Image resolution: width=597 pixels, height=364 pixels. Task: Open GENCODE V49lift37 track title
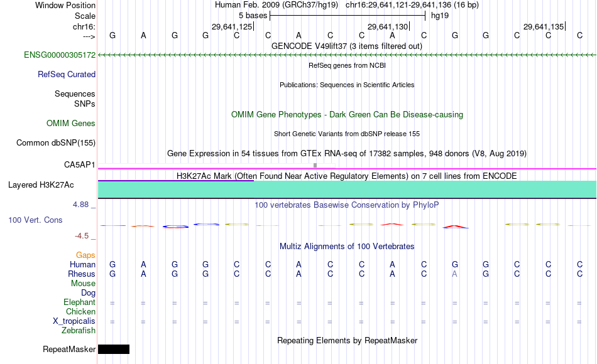[347, 46]
